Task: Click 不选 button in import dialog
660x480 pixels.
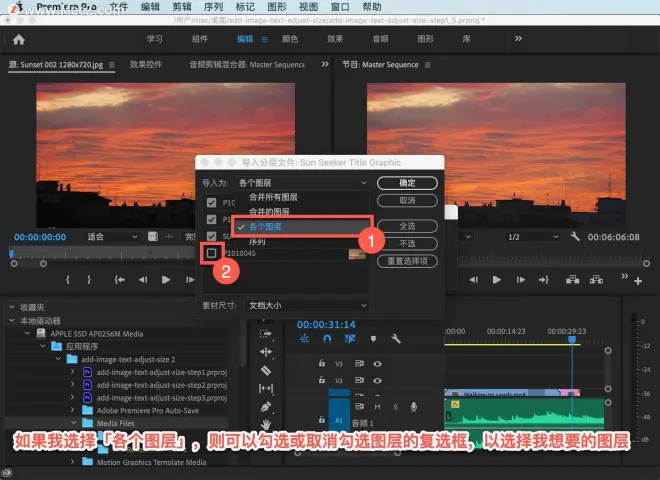Action: pyautogui.click(x=407, y=243)
